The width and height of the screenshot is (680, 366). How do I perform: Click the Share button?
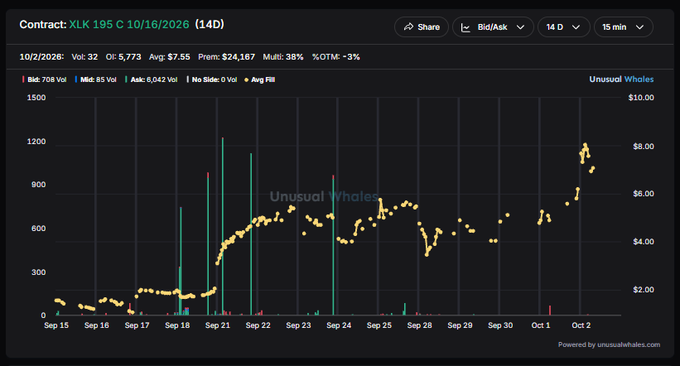421,27
